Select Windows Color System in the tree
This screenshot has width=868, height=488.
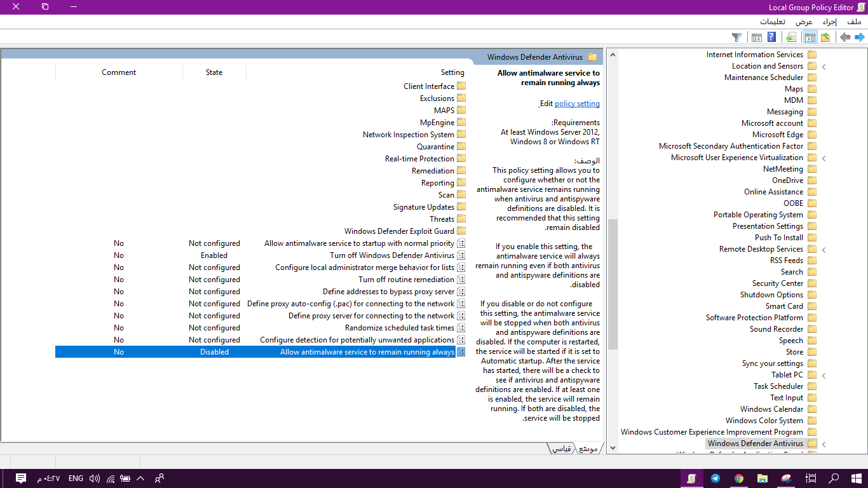tap(764, 421)
